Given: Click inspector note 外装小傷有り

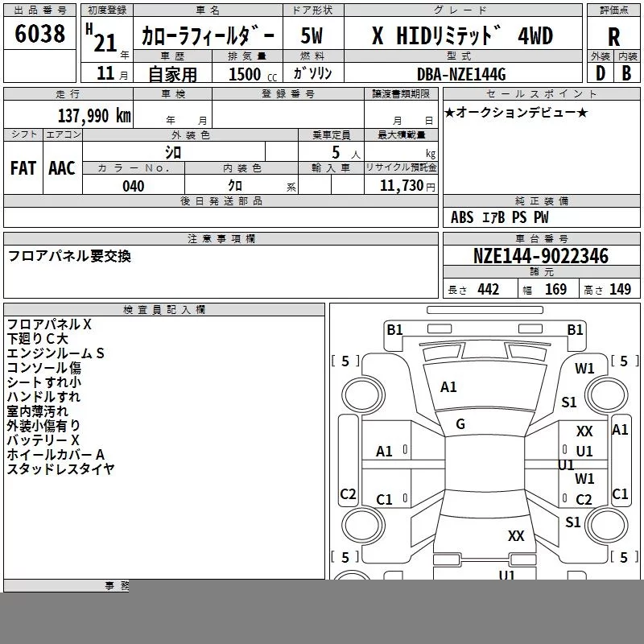Looking at the screenshot, I should (x=43, y=426).
